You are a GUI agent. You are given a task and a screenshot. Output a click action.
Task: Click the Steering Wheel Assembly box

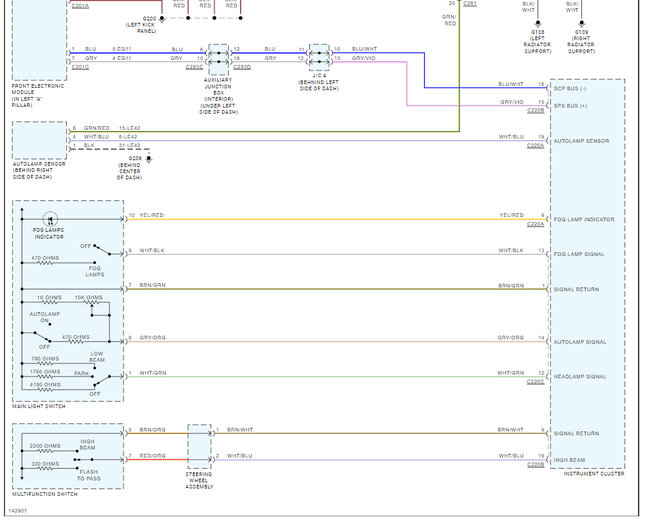pos(199,447)
